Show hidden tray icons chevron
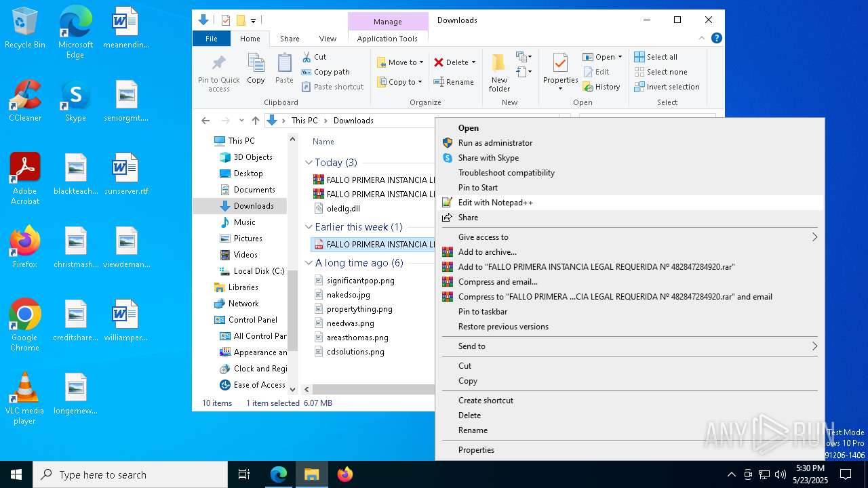 tap(731, 474)
